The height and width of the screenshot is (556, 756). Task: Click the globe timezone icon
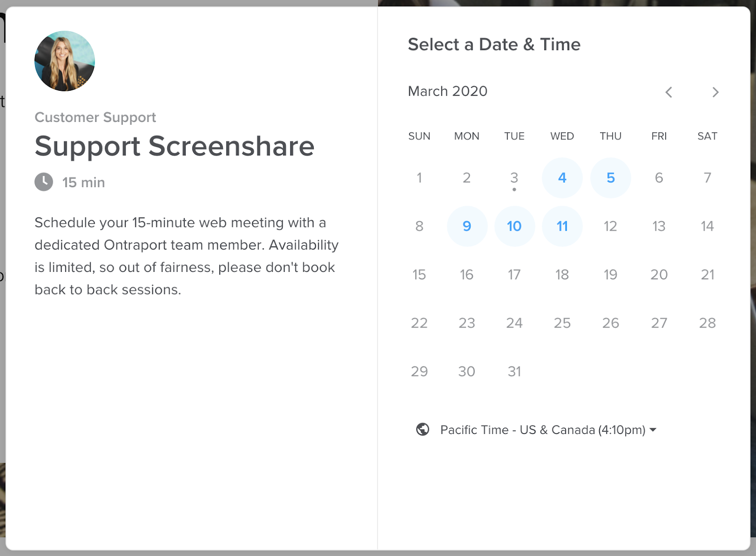(x=422, y=429)
